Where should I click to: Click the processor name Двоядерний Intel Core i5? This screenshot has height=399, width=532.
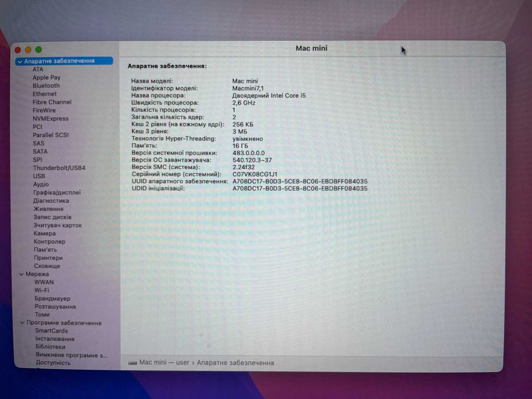(269, 96)
